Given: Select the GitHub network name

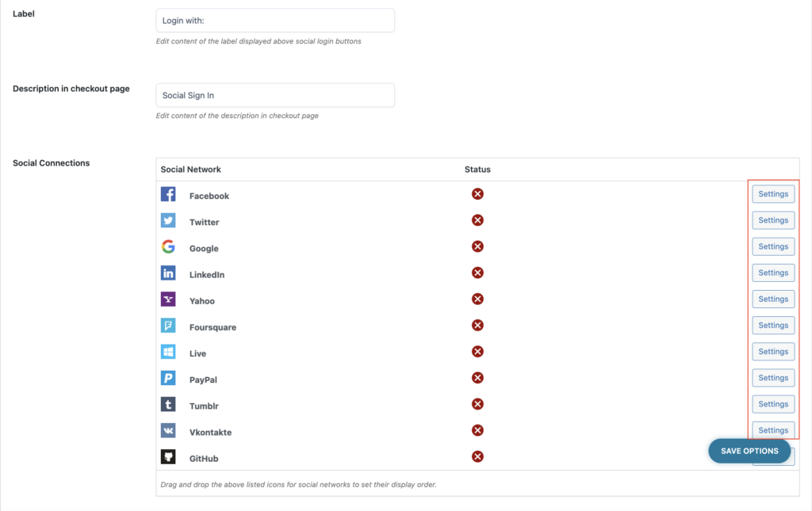Looking at the screenshot, I should pyautogui.click(x=204, y=459).
